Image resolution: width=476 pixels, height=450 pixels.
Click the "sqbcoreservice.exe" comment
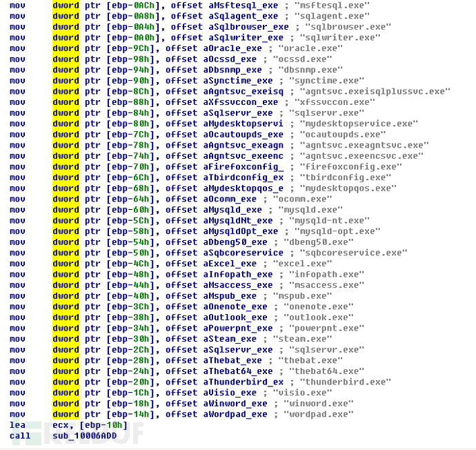point(354,253)
